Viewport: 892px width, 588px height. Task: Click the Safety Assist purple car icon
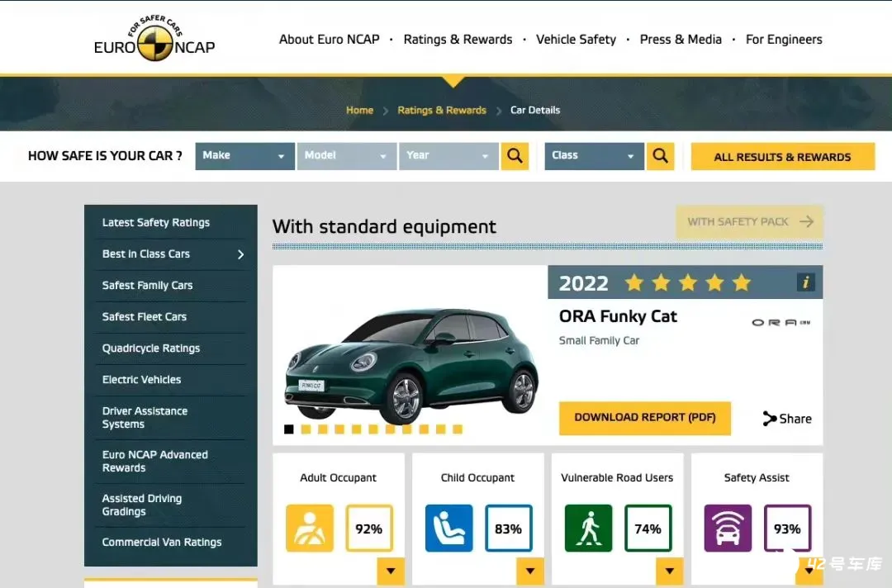(x=728, y=529)
